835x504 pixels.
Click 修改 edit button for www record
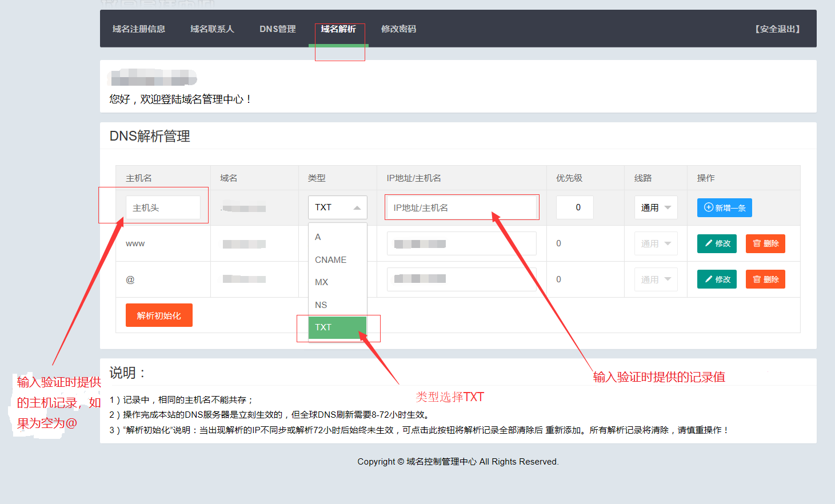[717, 243]
